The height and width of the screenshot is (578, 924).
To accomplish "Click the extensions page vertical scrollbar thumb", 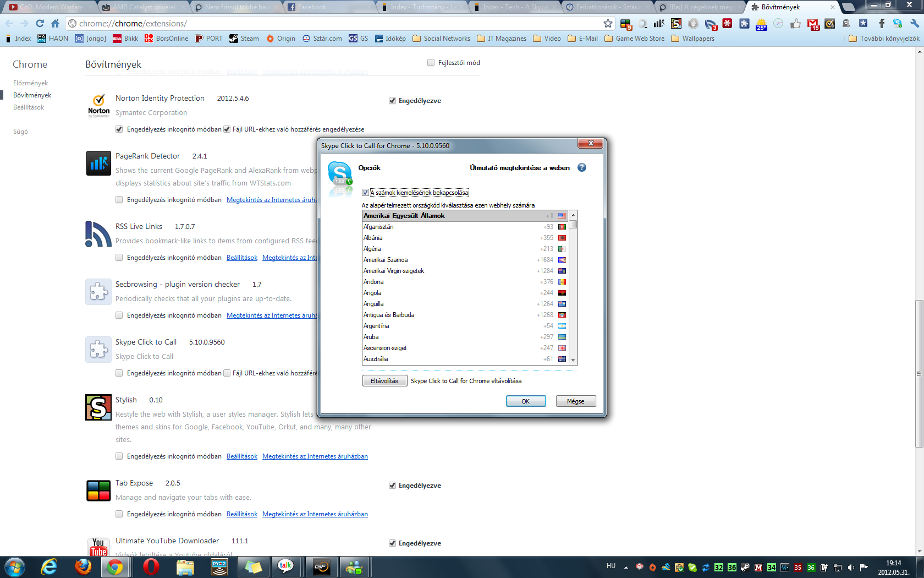I will 919,373.
